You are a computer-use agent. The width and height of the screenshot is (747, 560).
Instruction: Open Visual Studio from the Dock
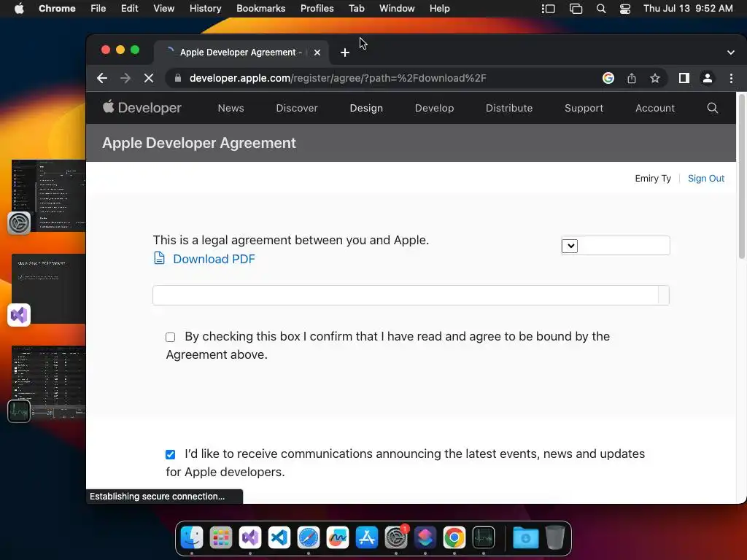[250, 538]
